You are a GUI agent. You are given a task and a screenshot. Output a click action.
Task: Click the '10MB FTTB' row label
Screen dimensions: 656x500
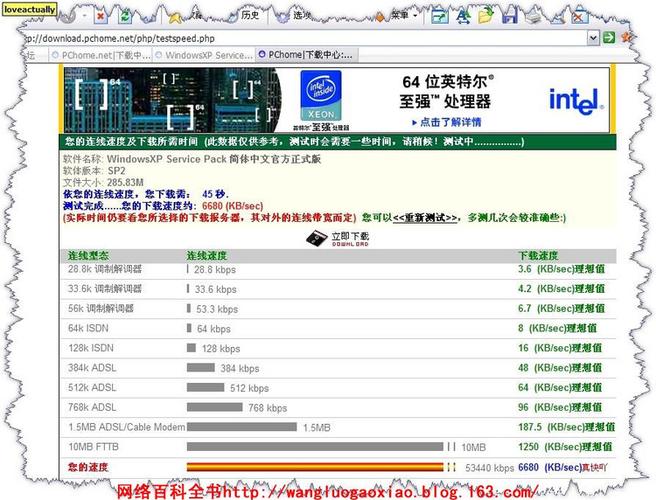[x=94, y=447]
